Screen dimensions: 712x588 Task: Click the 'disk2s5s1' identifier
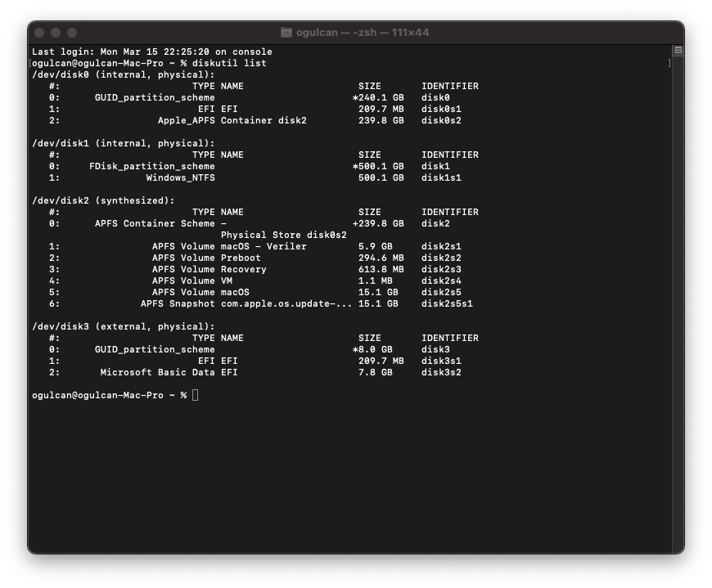[x=448, y=303]
